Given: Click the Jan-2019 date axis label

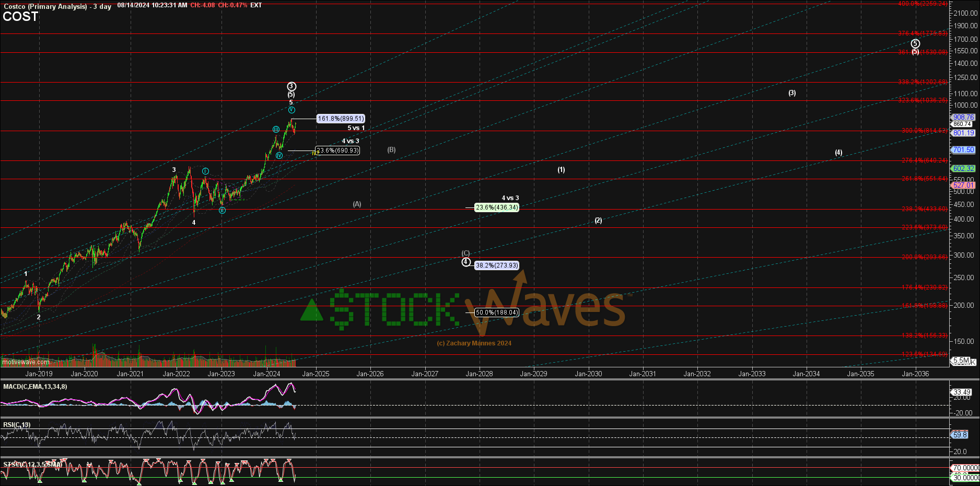Looking at the screenshot, I should (39, 374).
